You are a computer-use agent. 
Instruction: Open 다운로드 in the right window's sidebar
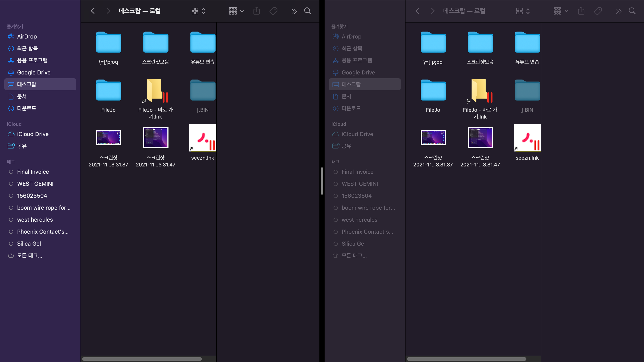(x=351, y=108)
